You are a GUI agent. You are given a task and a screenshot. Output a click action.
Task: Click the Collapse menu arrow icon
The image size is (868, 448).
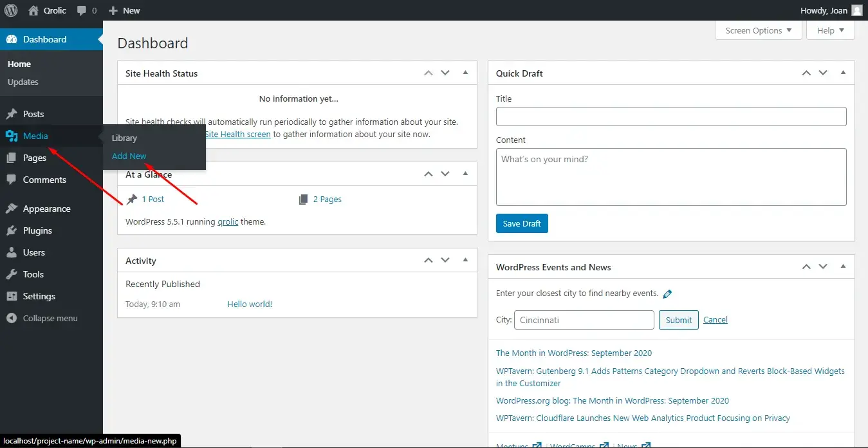[x=12, y=318]
